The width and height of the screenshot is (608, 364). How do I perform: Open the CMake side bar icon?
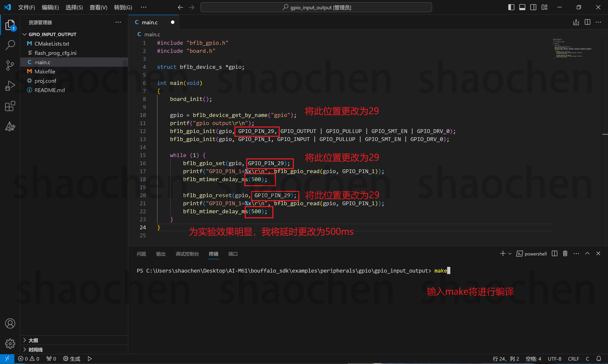pos(10,126)
